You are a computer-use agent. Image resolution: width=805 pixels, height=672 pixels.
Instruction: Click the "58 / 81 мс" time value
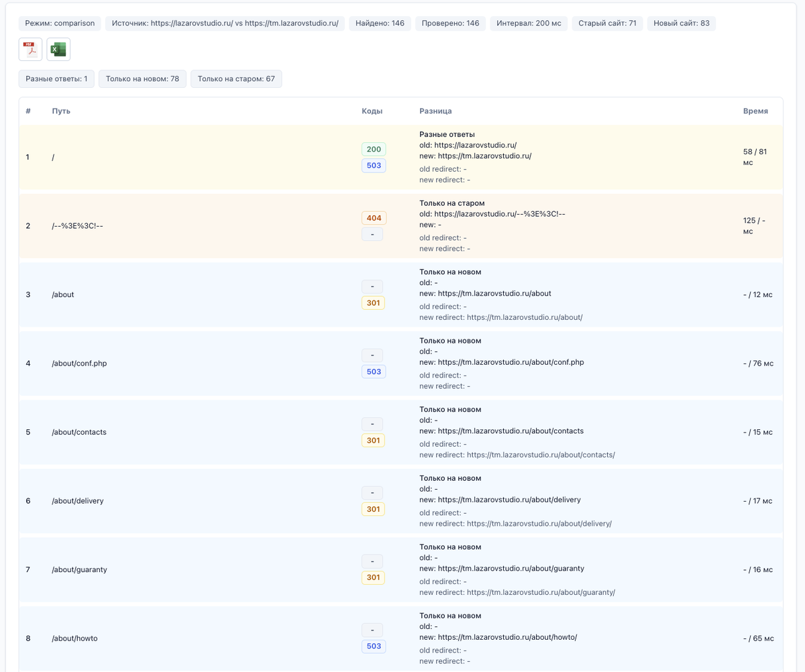coord(755,157)
